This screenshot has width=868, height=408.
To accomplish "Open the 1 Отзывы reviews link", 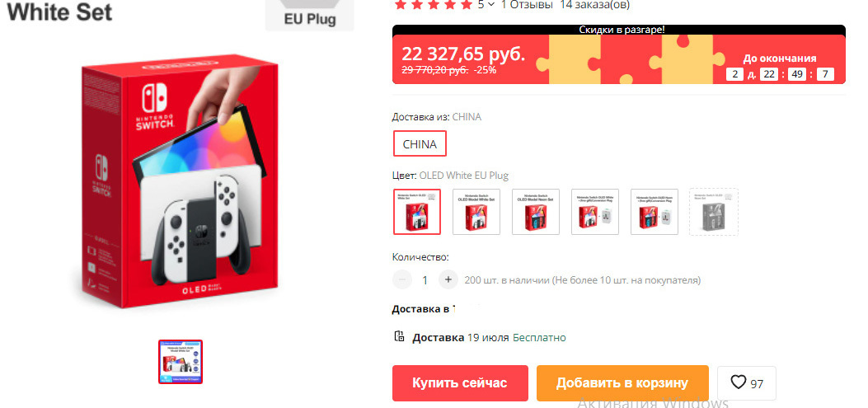I will (x=527, y=5).
